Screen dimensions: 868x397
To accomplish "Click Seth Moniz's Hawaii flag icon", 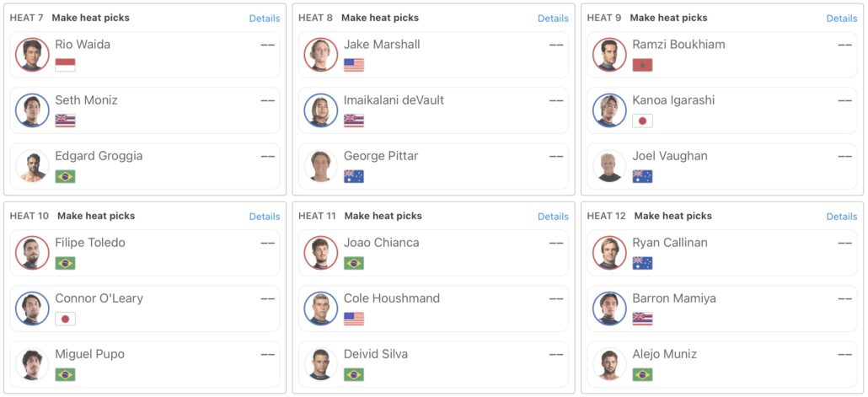I will [x=65, y=121].
